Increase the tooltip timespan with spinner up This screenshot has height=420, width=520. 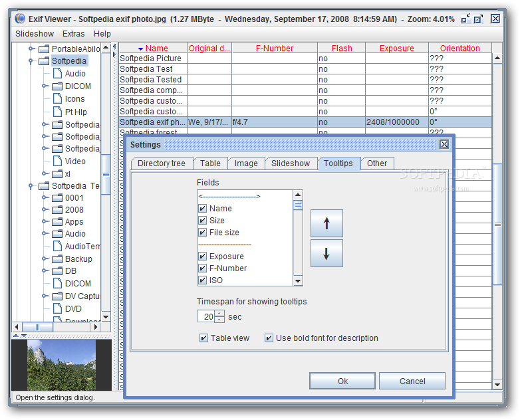pos(219,313)
